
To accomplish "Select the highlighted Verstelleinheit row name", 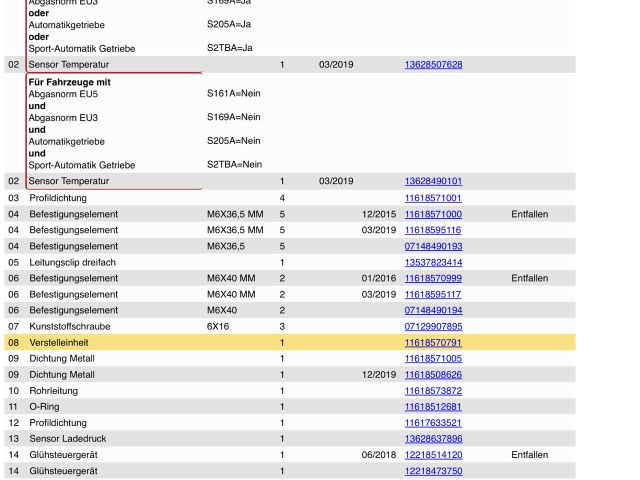I will [x=61, y=342].
